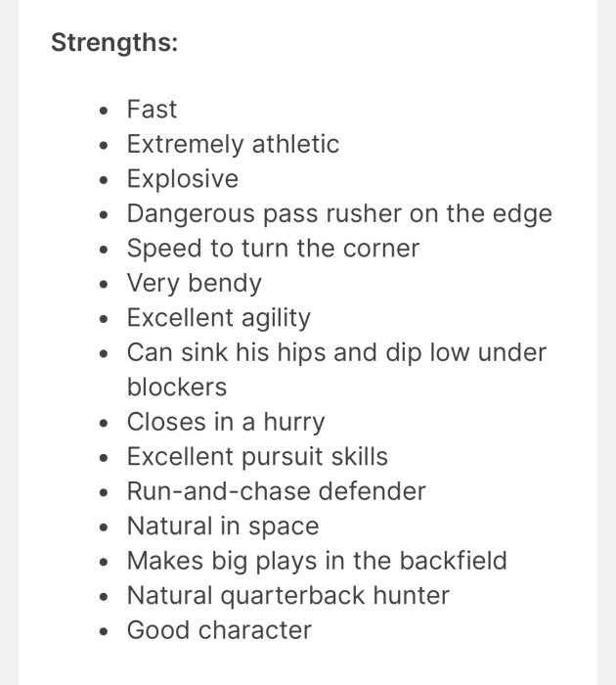Viewport: 616px width, 685px height.
Task: Click the "Excellent agility" item
Action: pos(219,318)
